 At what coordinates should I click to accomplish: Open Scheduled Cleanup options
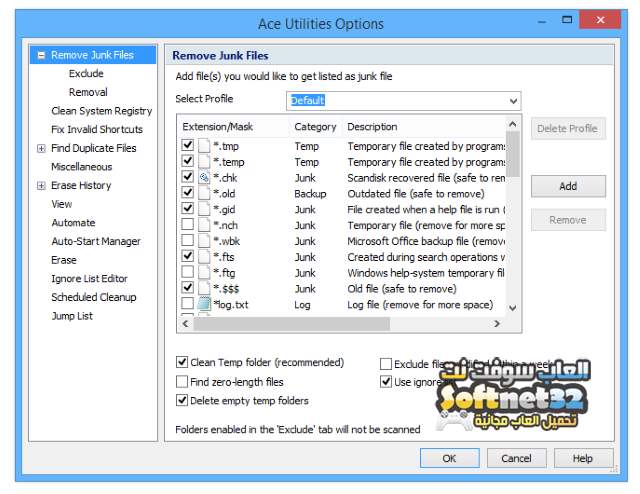tap(94, 297)
